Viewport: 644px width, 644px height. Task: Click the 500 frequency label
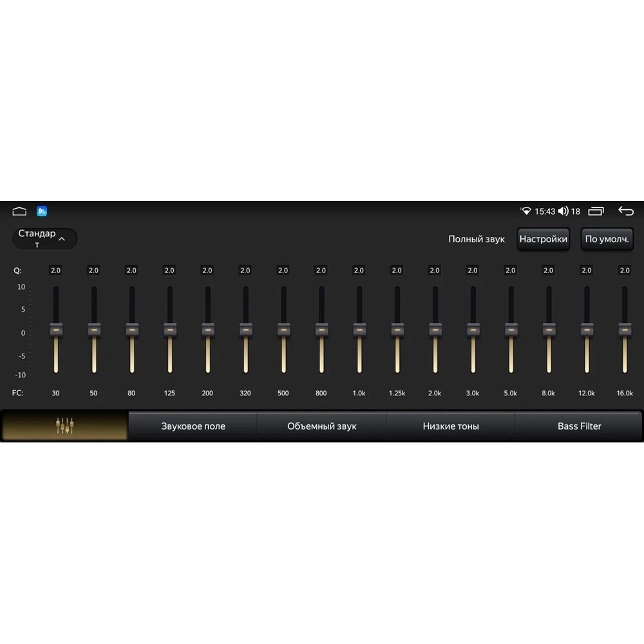point(283,393)
